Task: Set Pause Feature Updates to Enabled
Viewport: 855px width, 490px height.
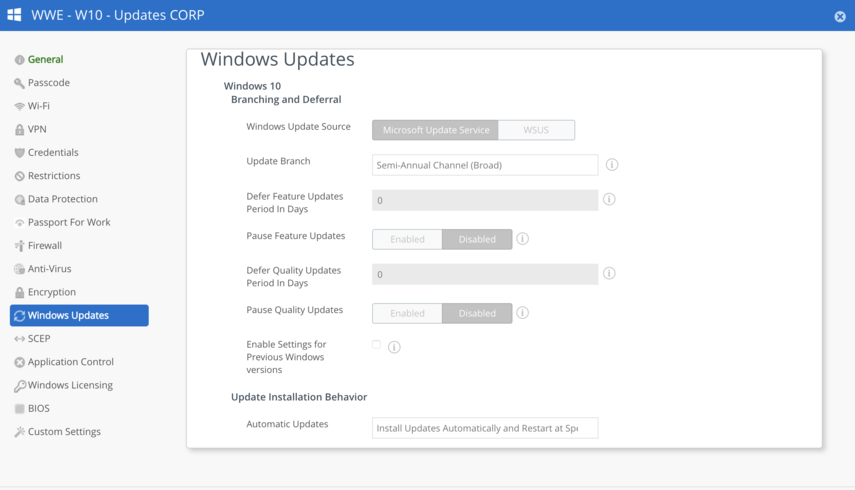Action: 407,239
